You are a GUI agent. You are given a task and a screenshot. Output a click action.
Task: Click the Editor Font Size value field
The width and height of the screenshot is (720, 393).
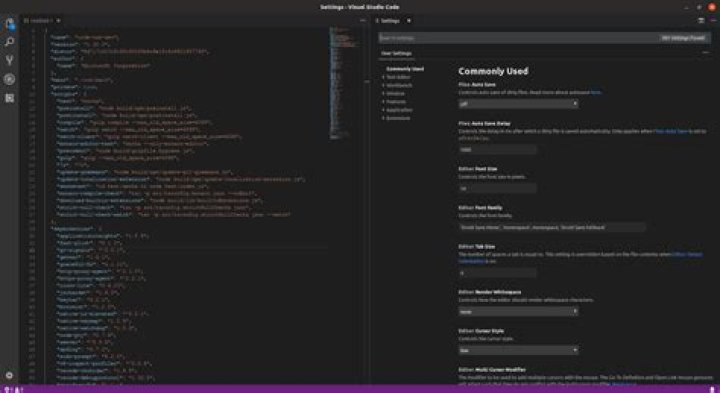tap(497, 188)
